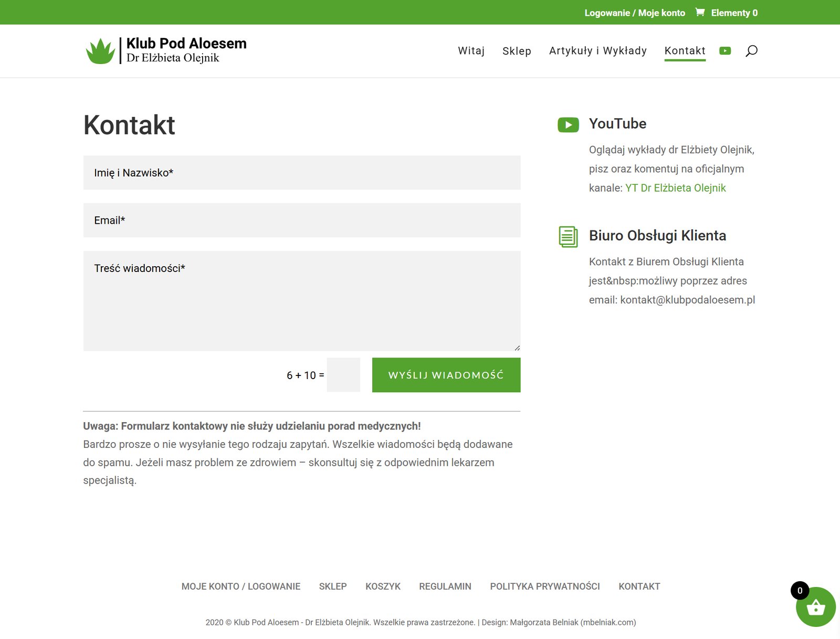Open the YT Dr Elżbieta Olejnik link
Screen dimensions: 840x639
tap(675, 188)
